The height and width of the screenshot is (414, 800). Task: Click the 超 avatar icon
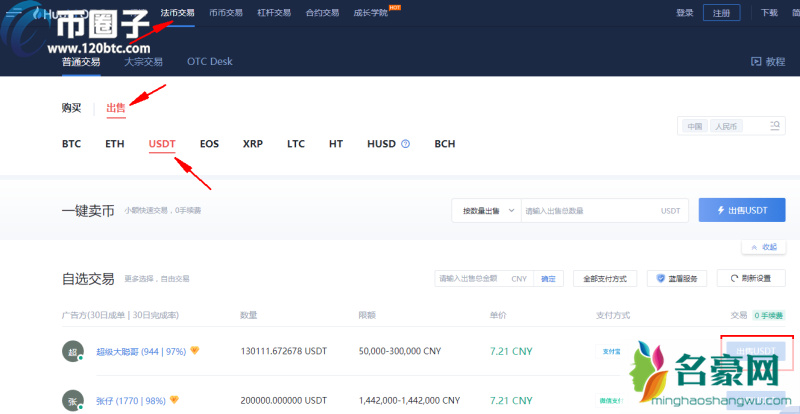(72, 352)
